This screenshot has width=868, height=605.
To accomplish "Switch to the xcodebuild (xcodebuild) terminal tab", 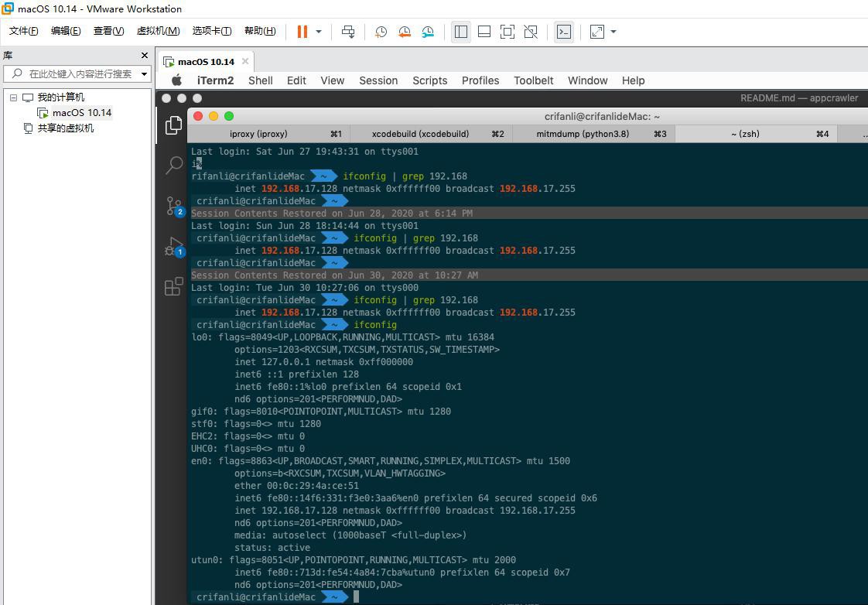I will [431, 134].
